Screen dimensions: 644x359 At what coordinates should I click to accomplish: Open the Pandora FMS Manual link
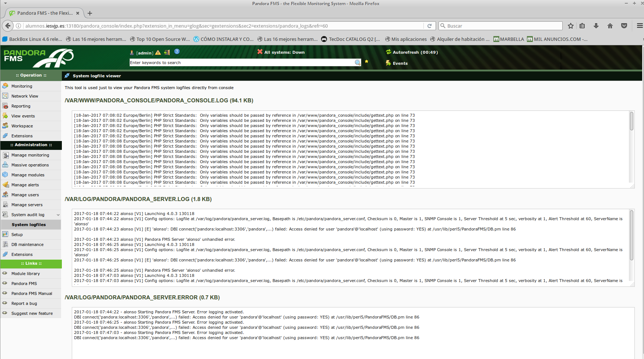click(x=32, y=293)
